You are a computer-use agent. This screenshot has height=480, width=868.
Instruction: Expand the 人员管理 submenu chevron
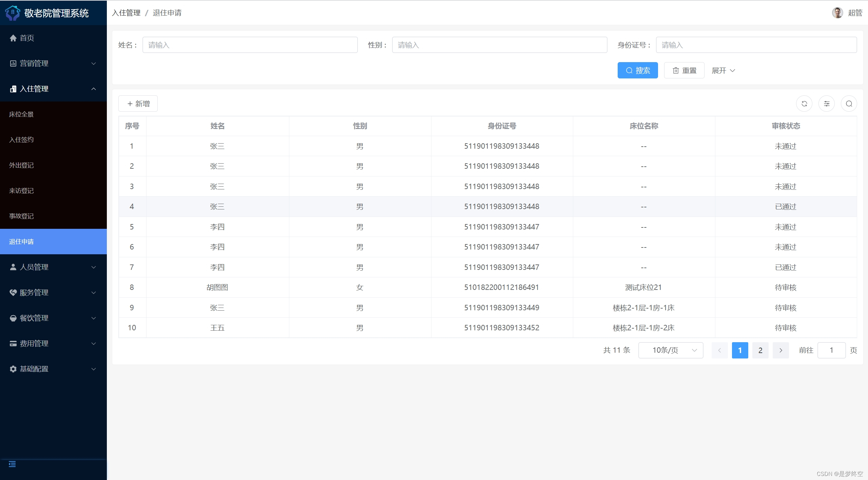click(x=94, y=267)
